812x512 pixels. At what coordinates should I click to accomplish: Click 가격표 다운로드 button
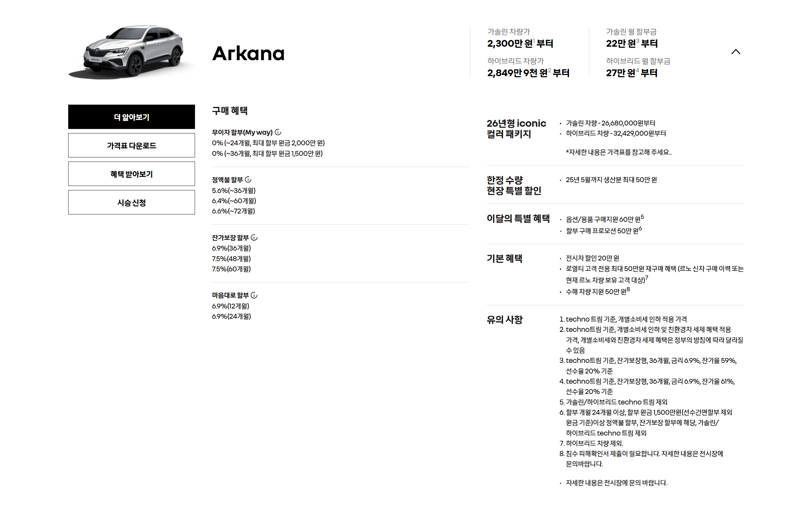pyautogui.click(x=132, y=146)
